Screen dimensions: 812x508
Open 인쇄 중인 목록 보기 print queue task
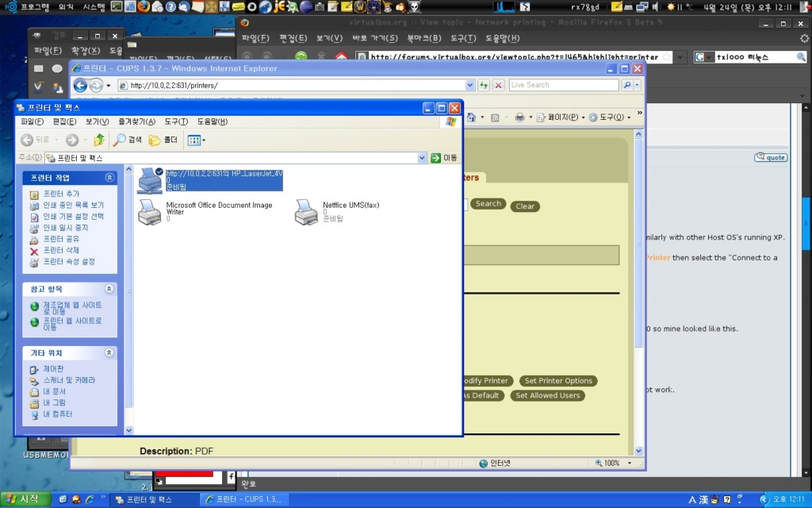click(x=73, y=206)
